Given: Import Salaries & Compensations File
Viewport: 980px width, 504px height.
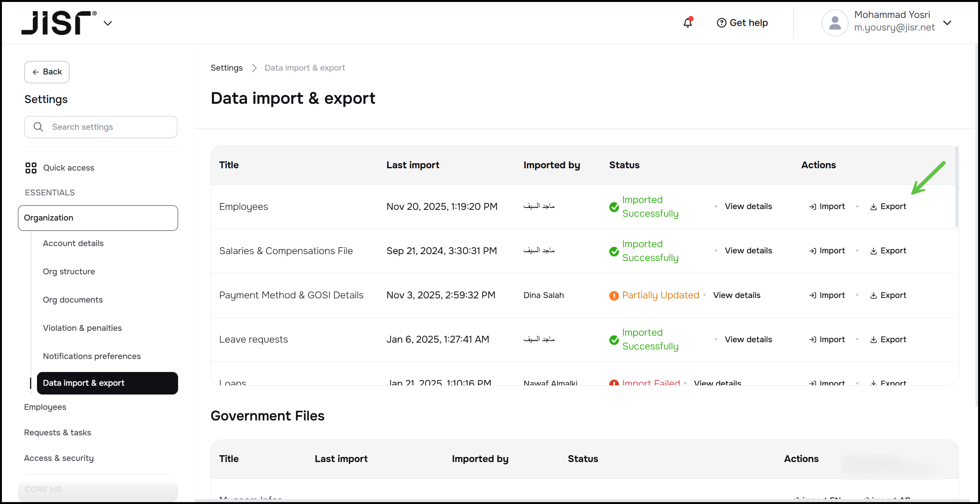Looking at the screenshot, I should click(x=827, y=251).
